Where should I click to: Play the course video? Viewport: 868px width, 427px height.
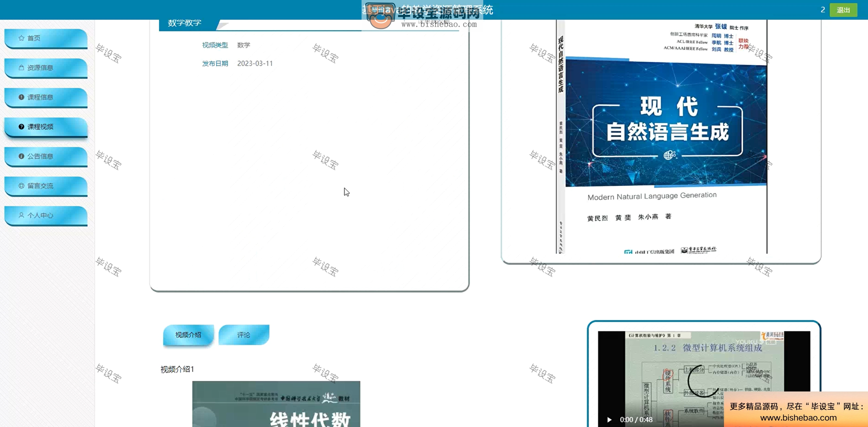pos(609,420)
